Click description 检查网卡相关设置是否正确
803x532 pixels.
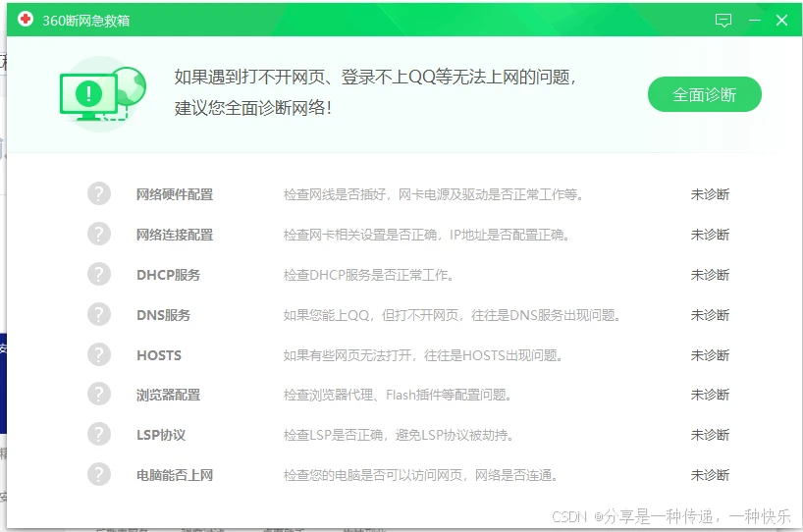(426, 235)
